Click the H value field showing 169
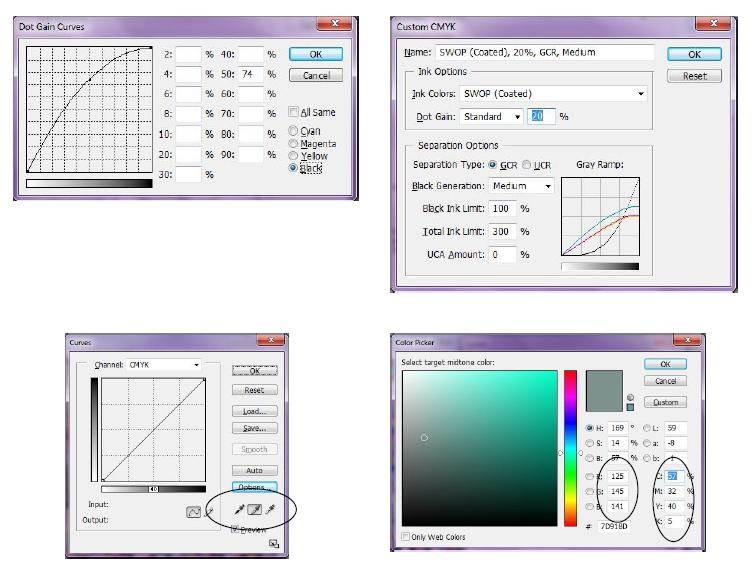 (619, 428)
